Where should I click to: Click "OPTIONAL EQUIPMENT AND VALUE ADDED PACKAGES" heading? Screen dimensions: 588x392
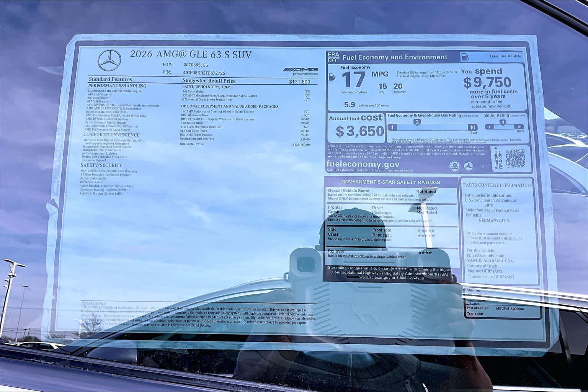[230, 106]
